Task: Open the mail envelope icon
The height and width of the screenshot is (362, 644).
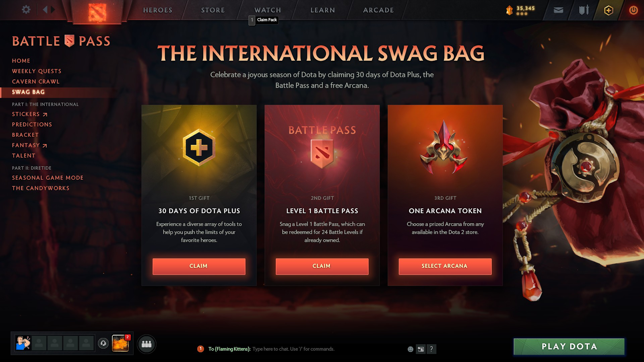Action: pyautogui.click(x=558, y=10)
